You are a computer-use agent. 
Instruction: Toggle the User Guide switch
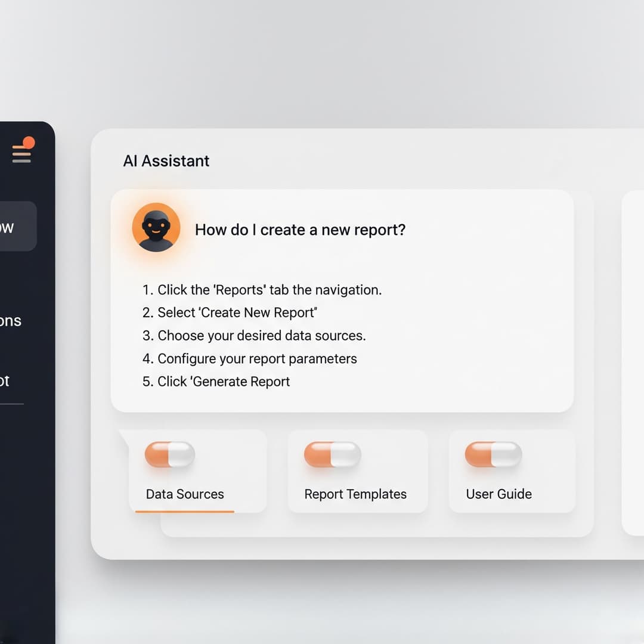click(493, 454)
